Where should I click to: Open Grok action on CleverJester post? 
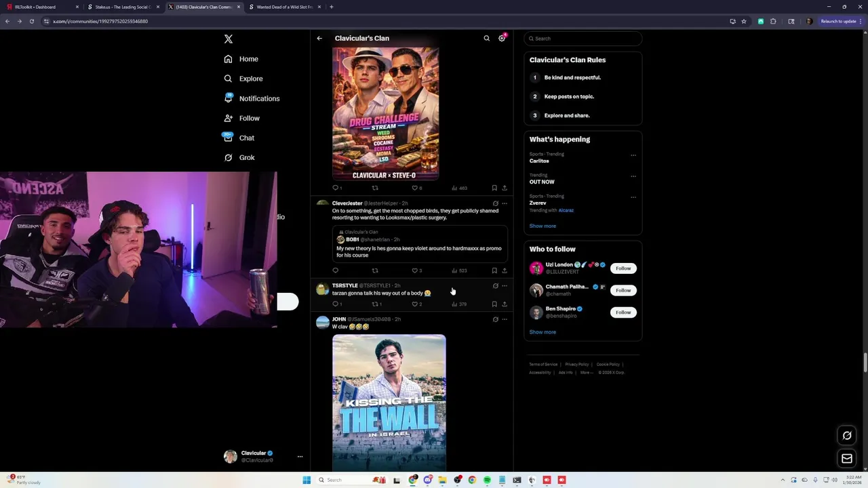tap(495, 203)
